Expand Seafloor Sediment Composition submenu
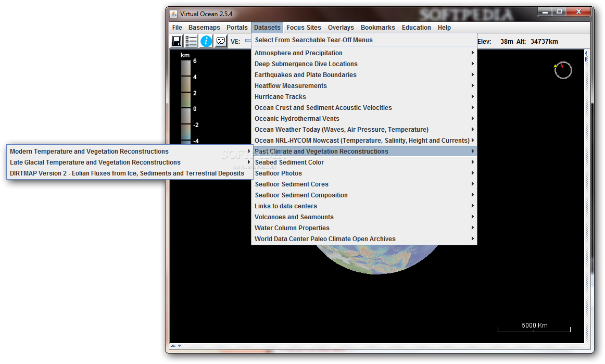 [364, 195]
